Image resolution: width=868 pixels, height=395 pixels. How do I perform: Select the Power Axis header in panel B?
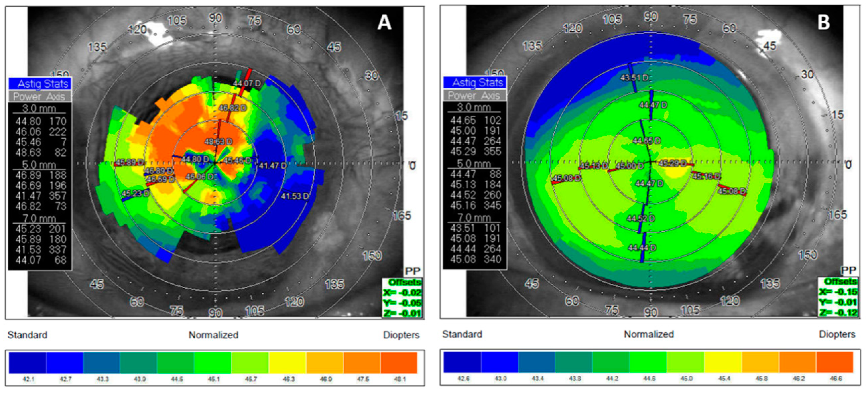pos(475,96)
